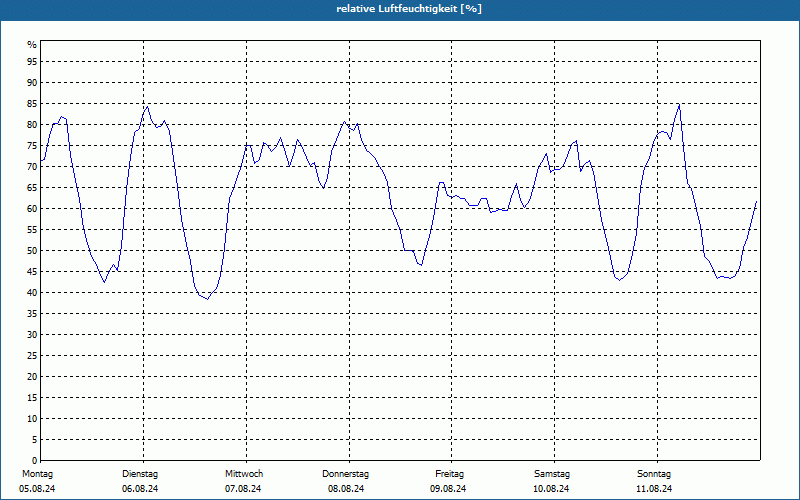Select the 15 value on the y-axis

(x=32, y=397)
